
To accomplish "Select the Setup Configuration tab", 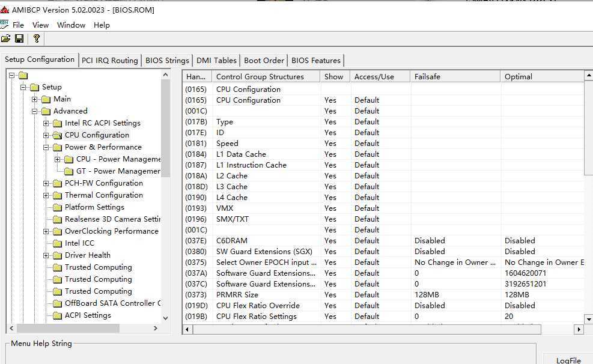I will pos(39,59).
